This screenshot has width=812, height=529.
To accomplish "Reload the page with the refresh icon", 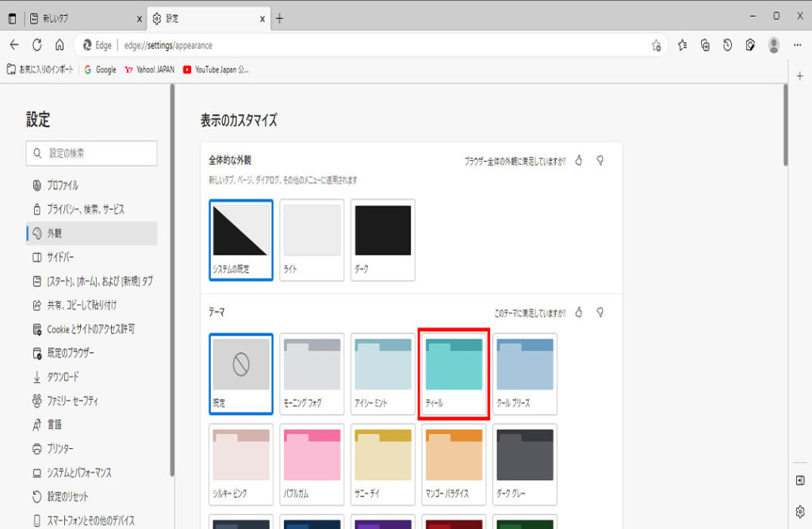I will click(x=36, y=45).
